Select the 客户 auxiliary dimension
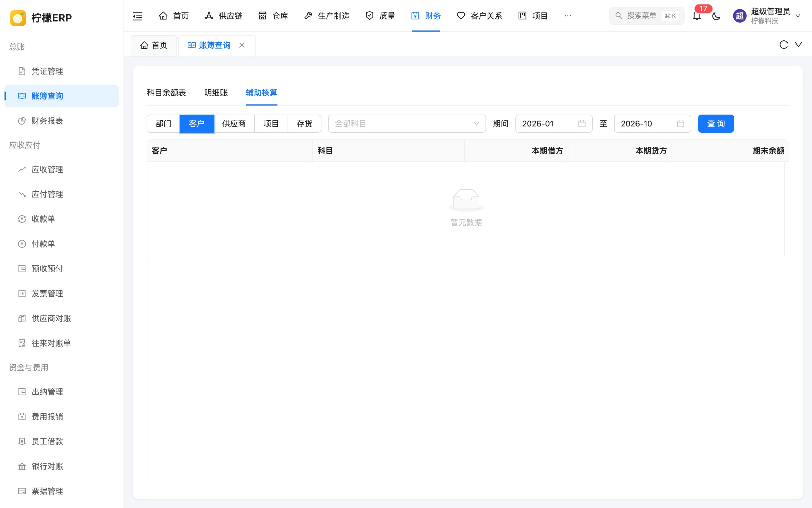812x508 pixels. point(197,124)
